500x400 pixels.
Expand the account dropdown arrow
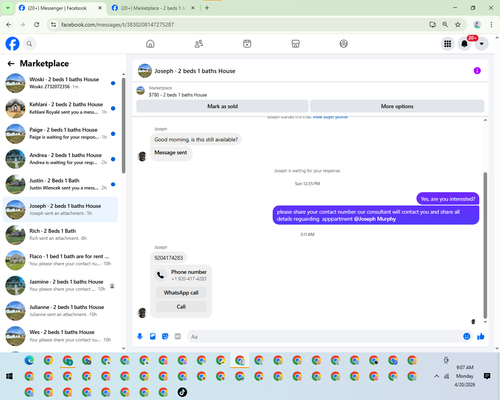coord(481,44)
